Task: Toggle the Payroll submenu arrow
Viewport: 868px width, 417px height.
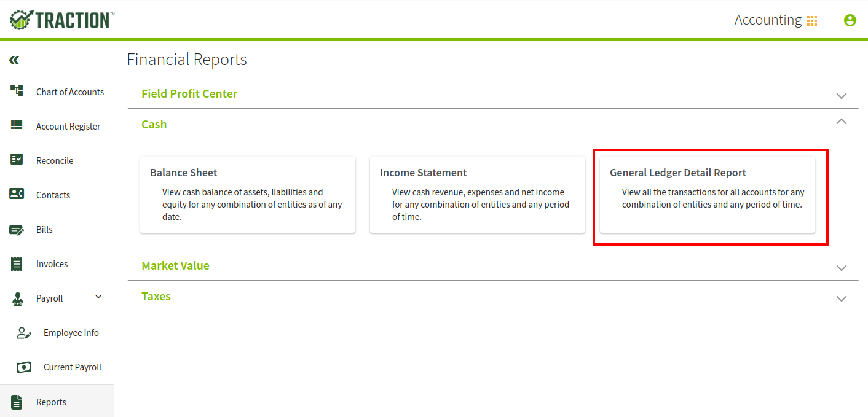Action: tap(98, 297)
